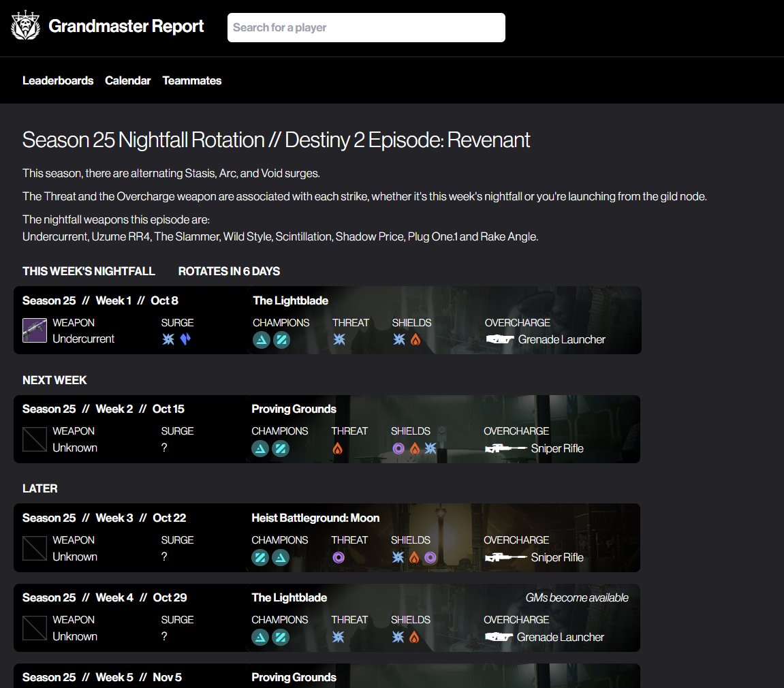Click the Void shield icon in Week 3
Image resolution: width=784 pixels, height=688 pixels.
click(430, 557)
